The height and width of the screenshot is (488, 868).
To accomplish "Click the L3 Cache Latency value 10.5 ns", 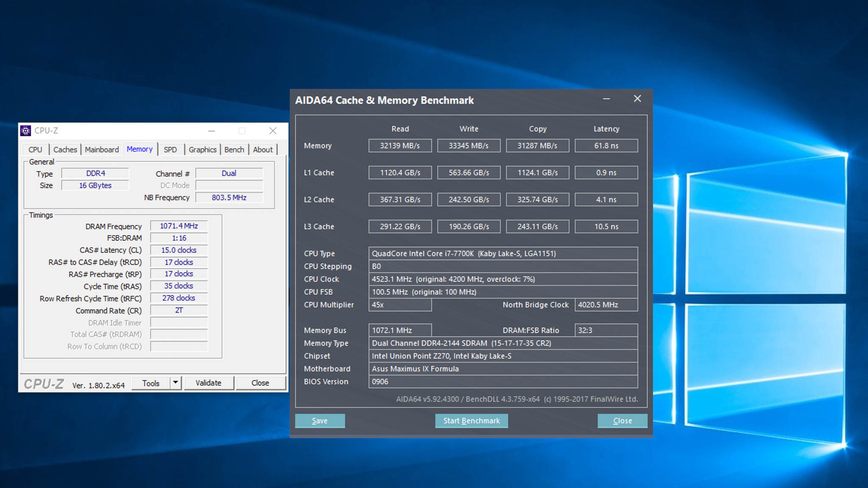I will point(606,227).
